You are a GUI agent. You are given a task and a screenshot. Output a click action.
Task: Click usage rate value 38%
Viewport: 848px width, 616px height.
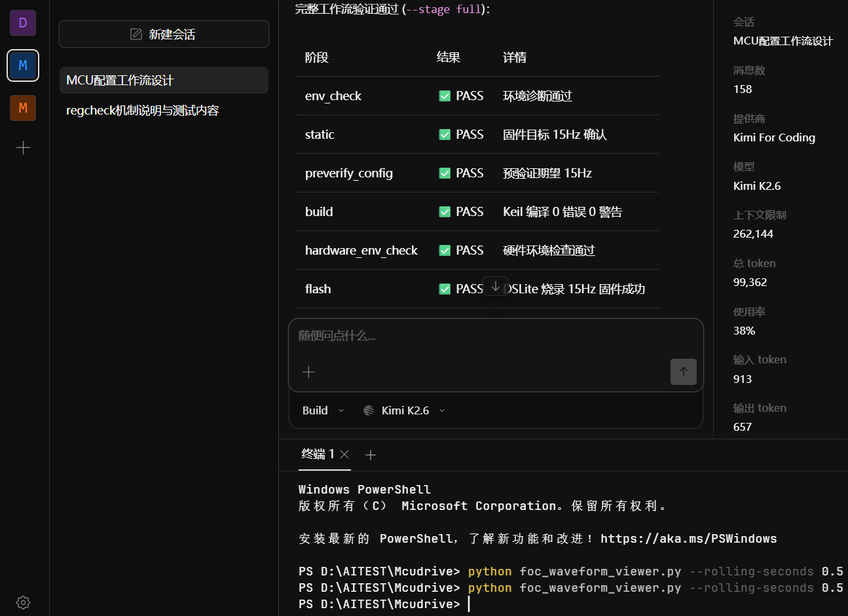(x=744, y=331)
